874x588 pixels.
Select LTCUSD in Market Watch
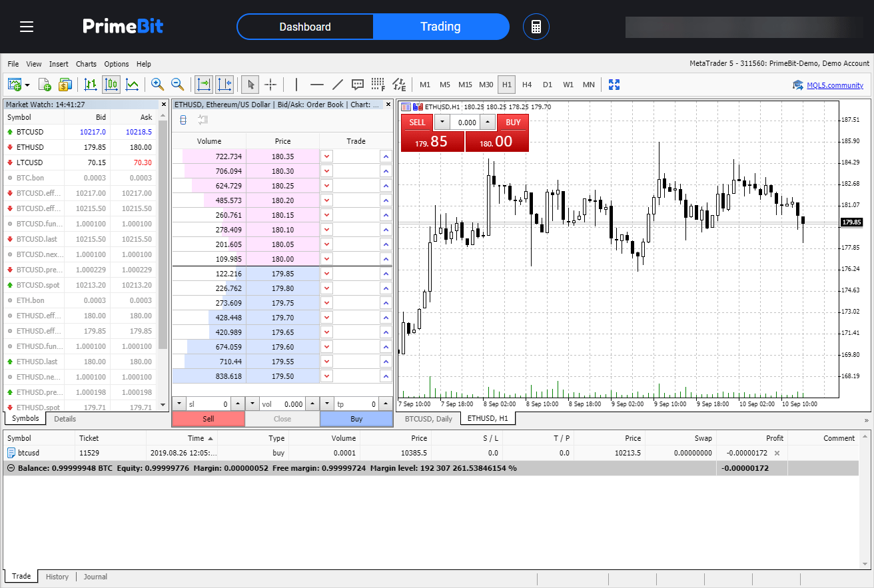[x=80, y=162]
